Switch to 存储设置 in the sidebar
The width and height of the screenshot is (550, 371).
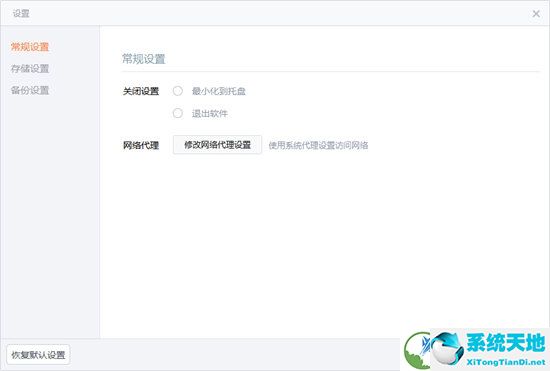[x=30, y=68]
